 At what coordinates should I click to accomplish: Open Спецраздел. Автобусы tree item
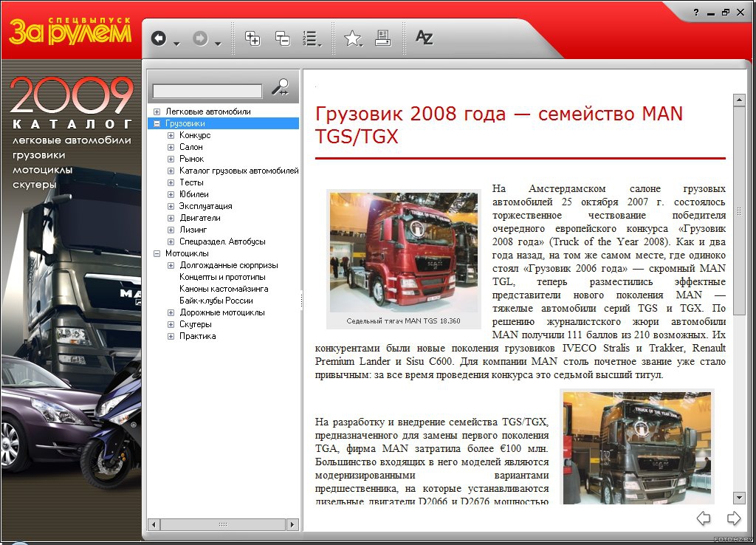click(222, 241)
